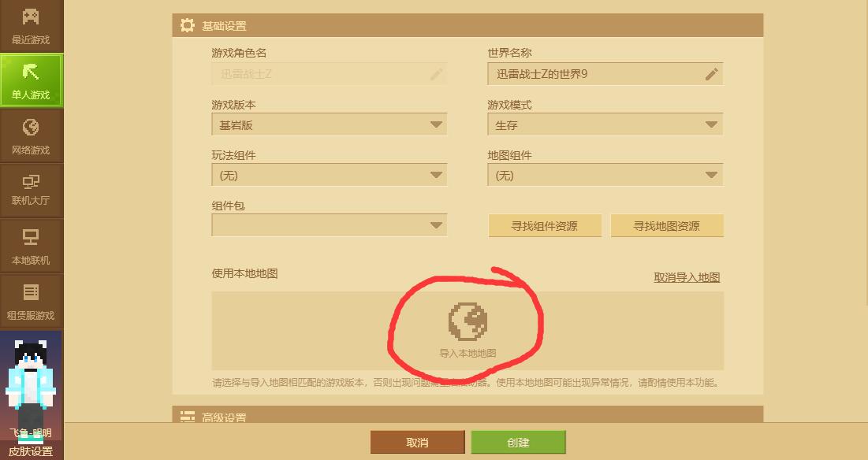Open the empty 组件包 dropdown
The width and height of the screenshot is (868, 460).
pyautogui.click(x=330, y=225)
